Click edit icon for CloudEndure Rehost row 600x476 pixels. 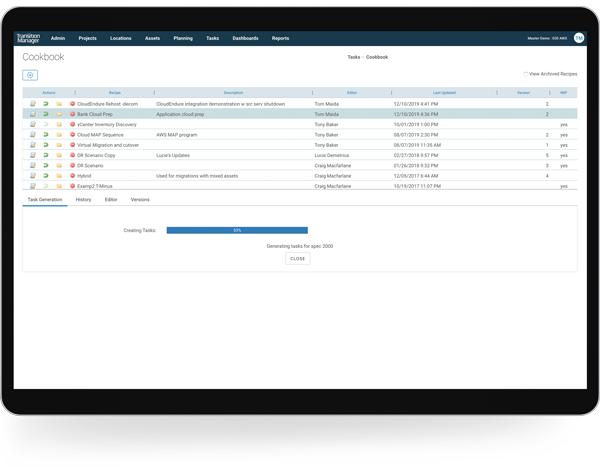(33, 104)
